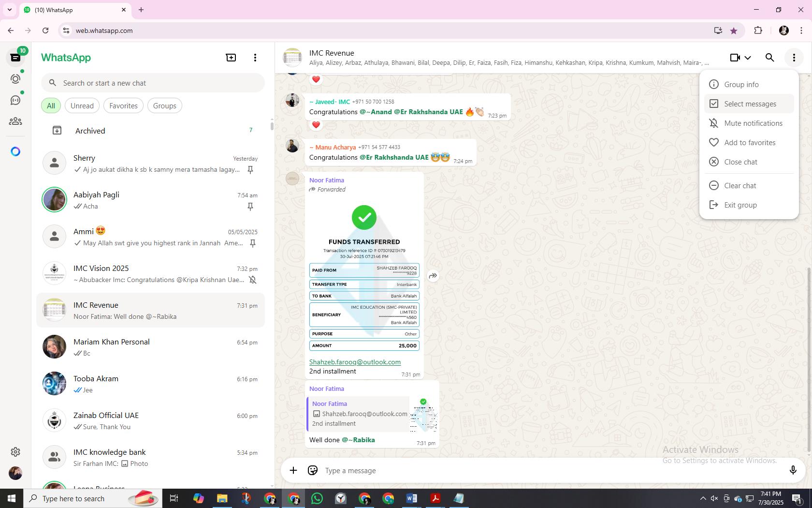Select the Unread filter chip

[x=82, y=105]
